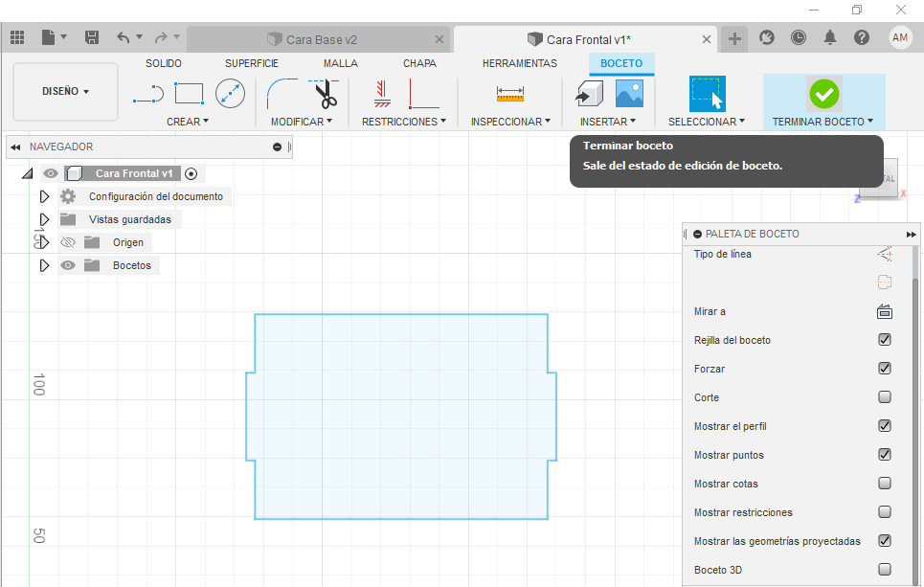This screenshot has width=924, height=587.
Task: Click the green Terminar Boceto checkmark
Action: (x=823, y=94)
